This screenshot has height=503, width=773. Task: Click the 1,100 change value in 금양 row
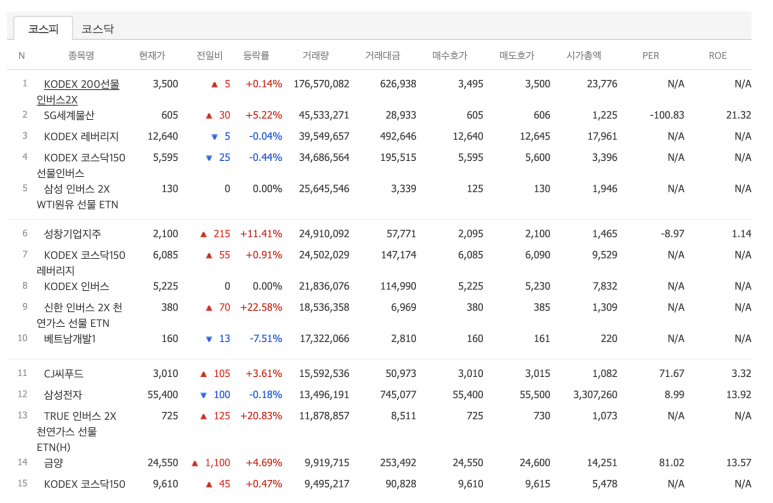[x=217, y=463]
